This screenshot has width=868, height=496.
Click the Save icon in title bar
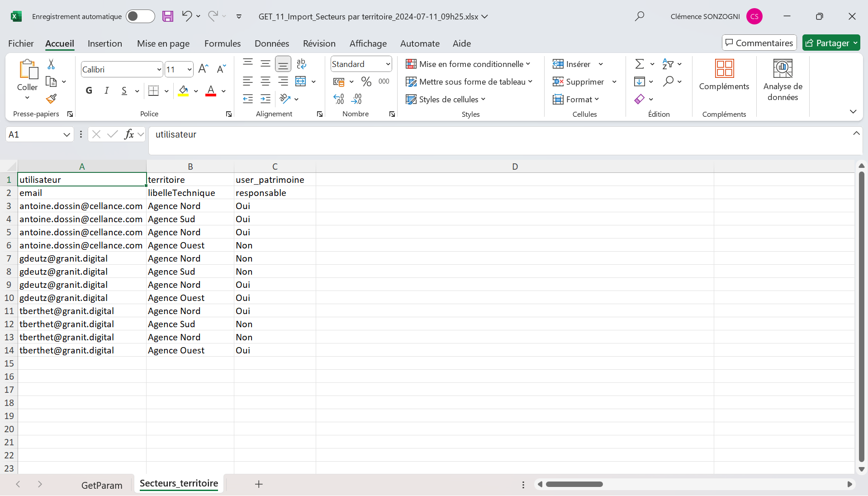[168, 17]
